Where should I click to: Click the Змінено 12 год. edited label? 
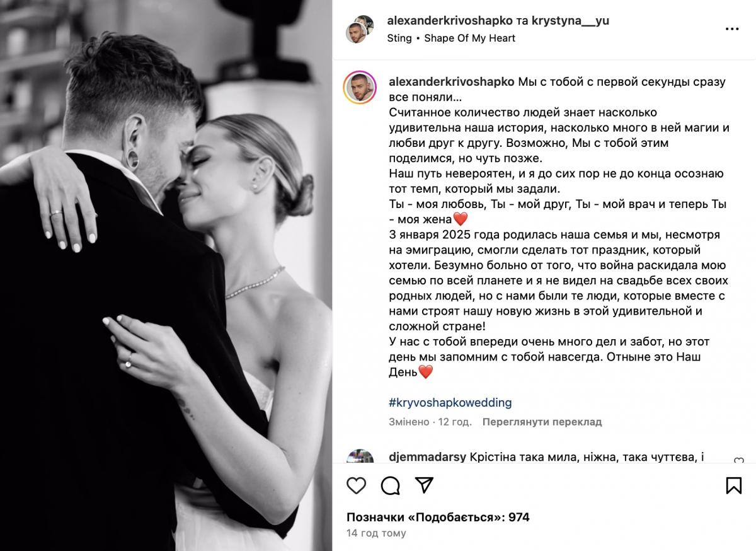(x=431, y=422)
